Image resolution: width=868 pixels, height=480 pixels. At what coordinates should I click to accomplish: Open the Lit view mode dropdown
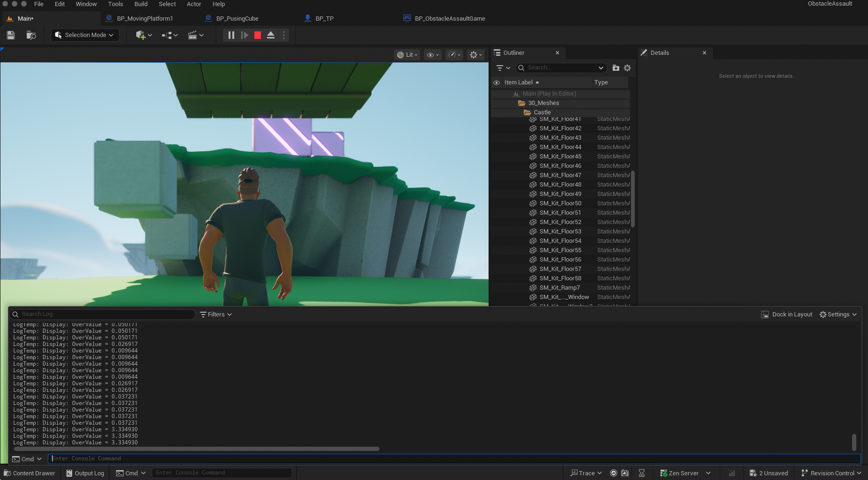(407, 55)
